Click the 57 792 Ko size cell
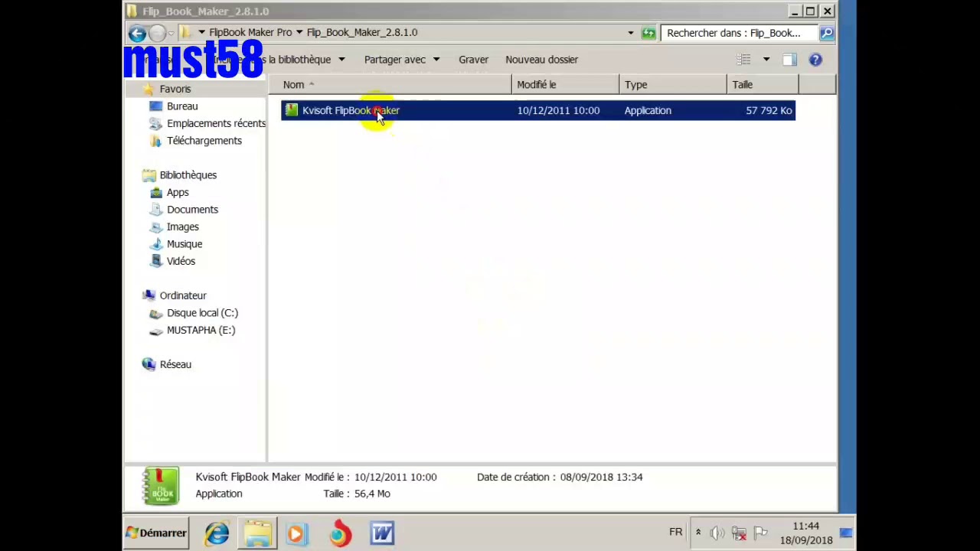980x551 pixels. (769, 111)
